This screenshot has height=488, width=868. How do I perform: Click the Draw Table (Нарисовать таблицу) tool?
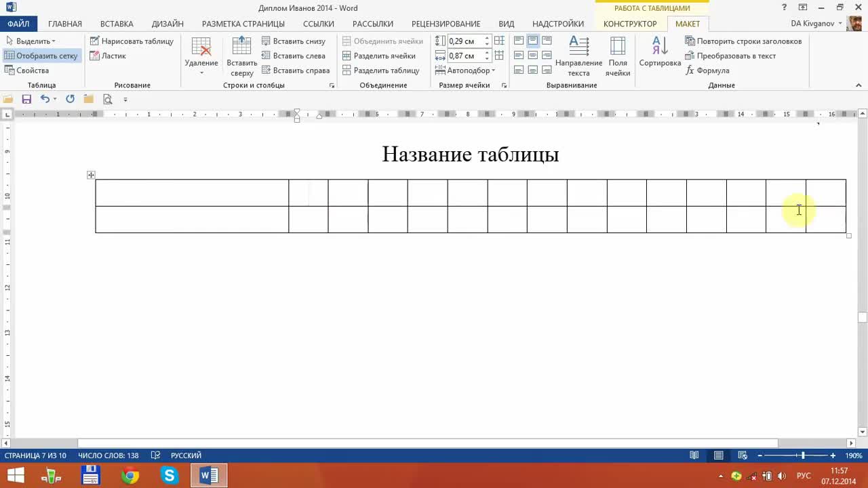[x=132, y=41]
